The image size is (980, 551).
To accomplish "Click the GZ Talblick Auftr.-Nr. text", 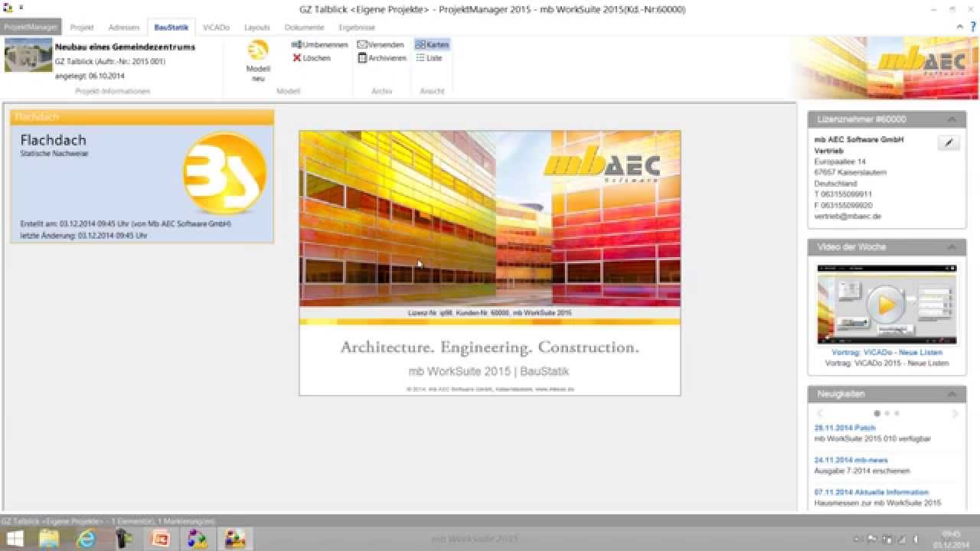I will coord(110,61).
